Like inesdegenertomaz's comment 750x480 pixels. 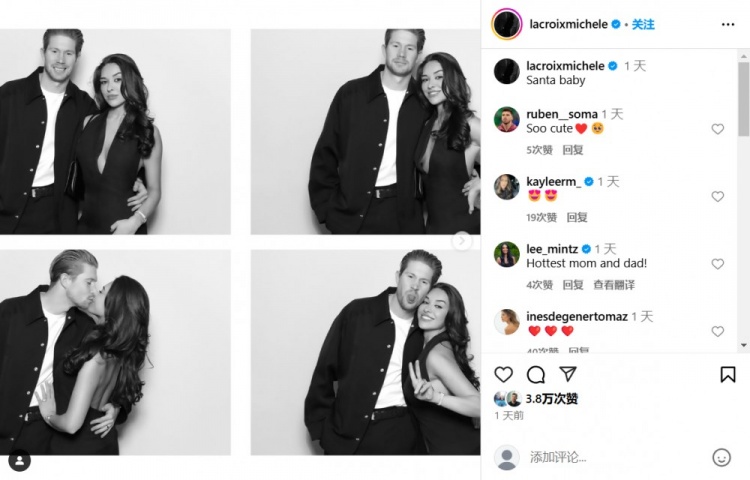pos(717,331)
